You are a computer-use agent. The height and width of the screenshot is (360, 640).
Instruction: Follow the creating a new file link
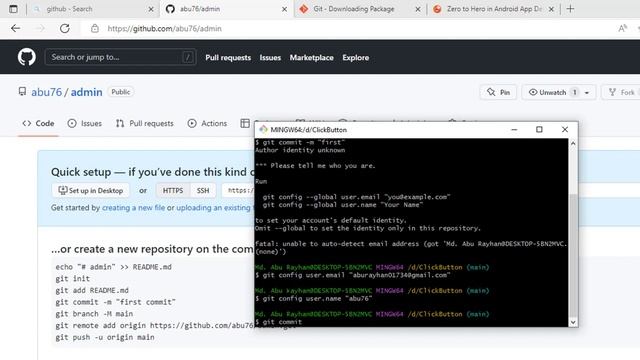pyautogui.click(x=133, y=208)
